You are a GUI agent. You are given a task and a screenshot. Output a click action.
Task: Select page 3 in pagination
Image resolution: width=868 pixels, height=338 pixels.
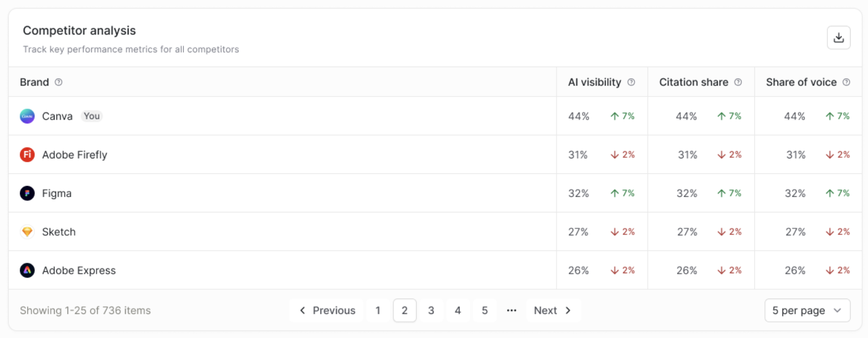click(x=431, y=310)
